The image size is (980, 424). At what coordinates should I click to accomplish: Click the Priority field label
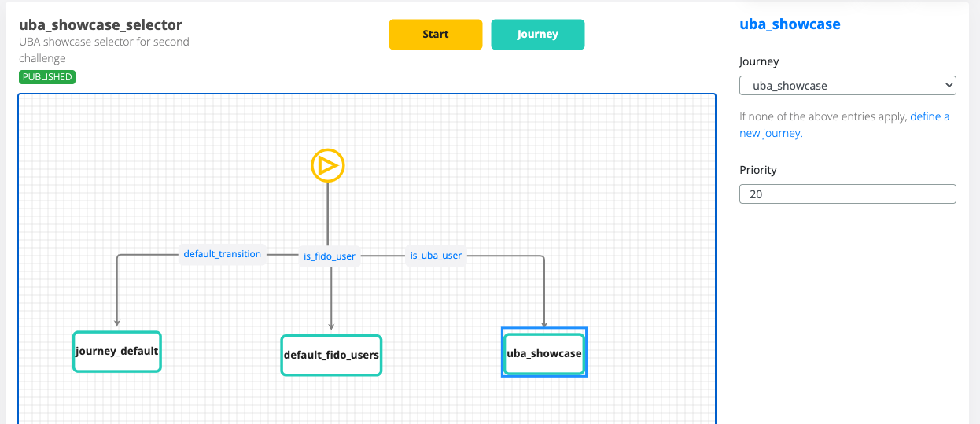pos(757,170)
